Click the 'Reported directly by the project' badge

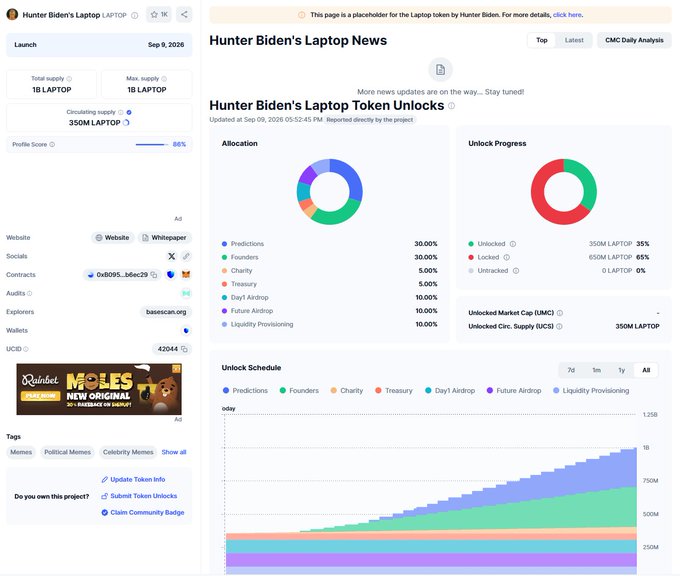click(x=369, y=120)
